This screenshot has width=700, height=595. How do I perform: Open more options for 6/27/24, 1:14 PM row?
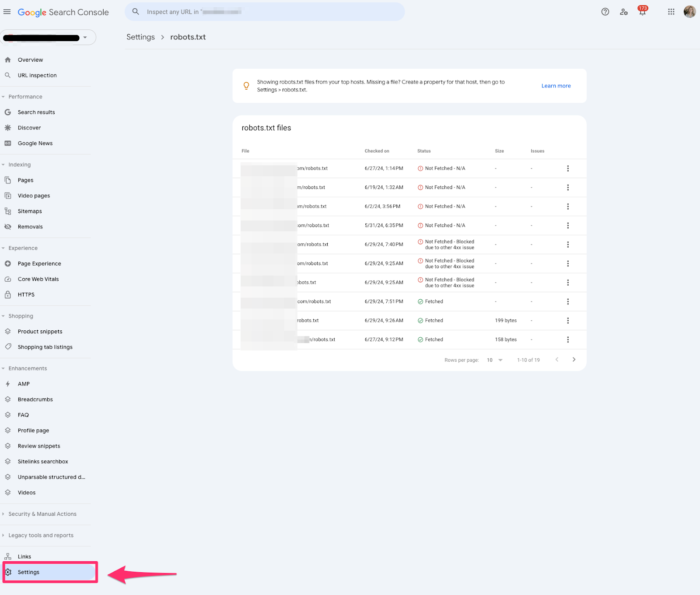(568, 168)
